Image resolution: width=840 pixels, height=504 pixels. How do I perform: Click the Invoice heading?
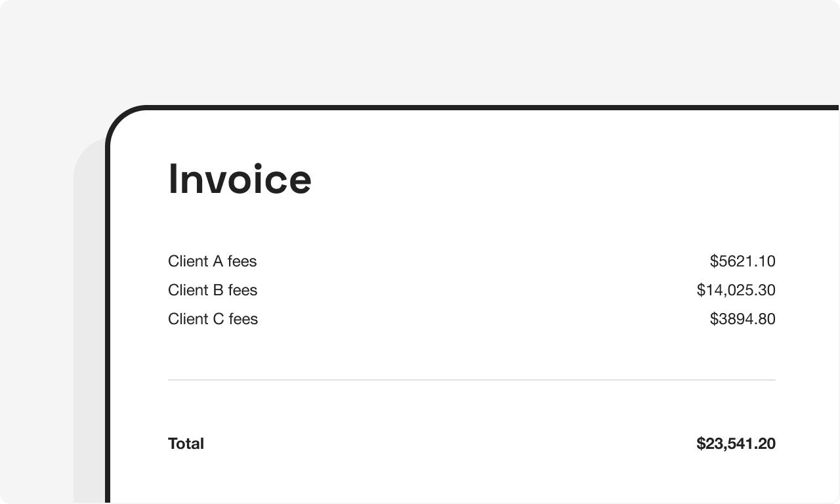pos(240,179)
